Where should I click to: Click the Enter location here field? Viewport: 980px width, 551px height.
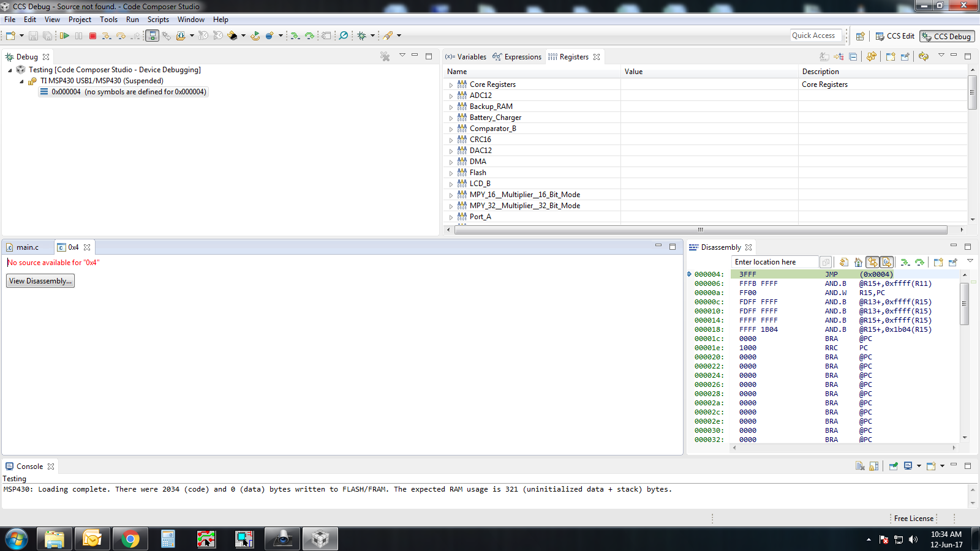774,262
